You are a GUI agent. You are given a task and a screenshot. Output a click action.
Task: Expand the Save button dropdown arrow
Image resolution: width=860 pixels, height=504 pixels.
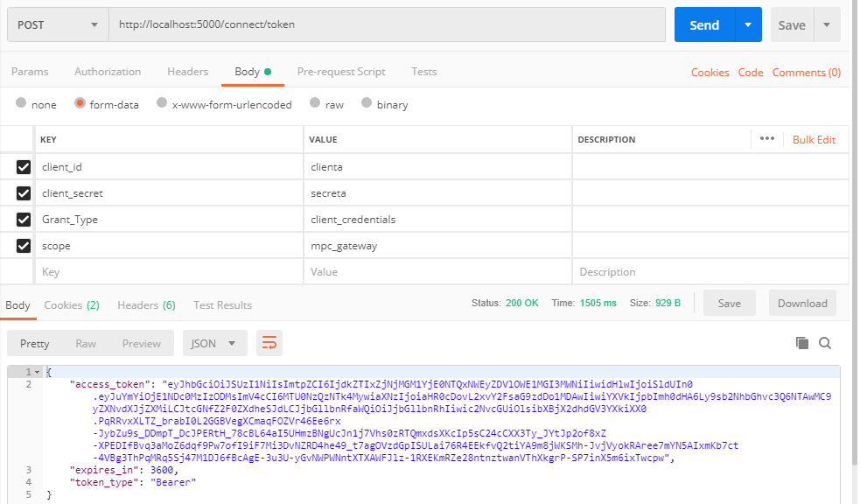[827, 24]
